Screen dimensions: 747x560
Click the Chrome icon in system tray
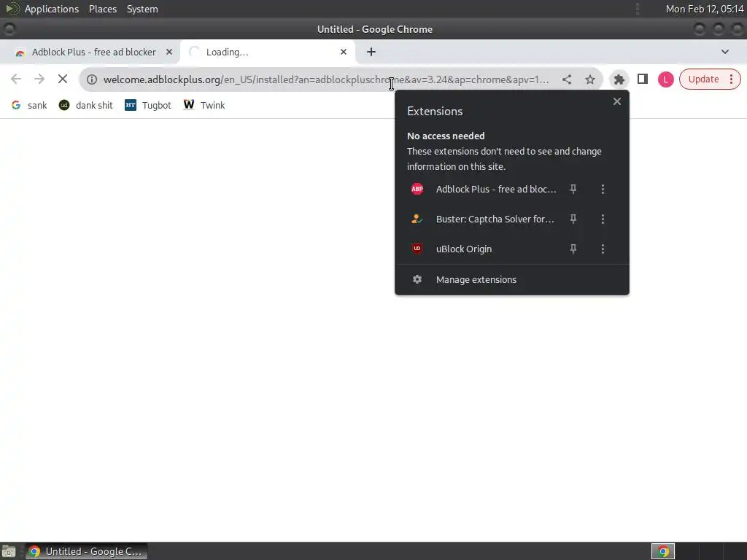coord(663,551)
